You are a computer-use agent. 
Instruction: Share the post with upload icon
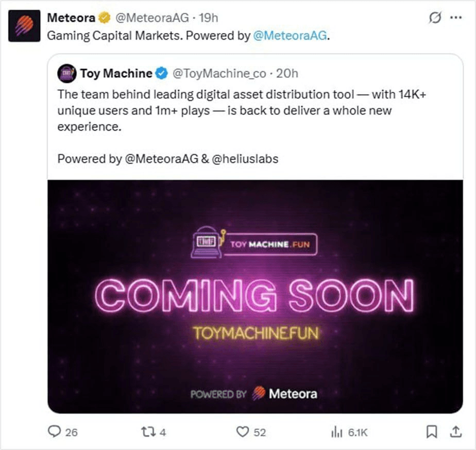coord(456,431)
